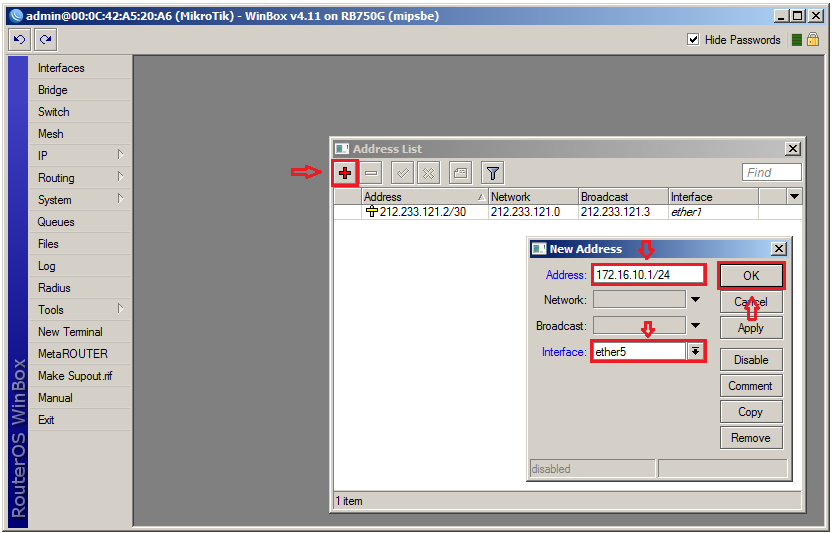Click the Redo arrow icon

click(45, 39)
